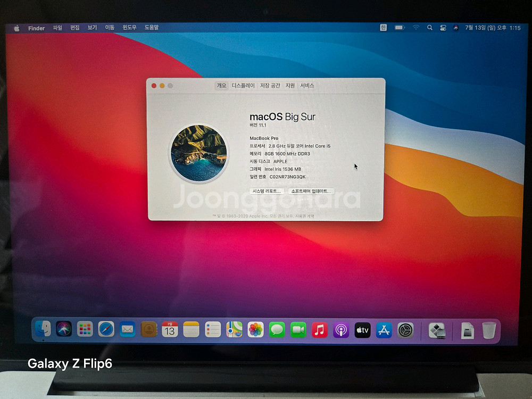Open Contacts app in Dock
Image resolution: width=532 pixels, height=399 pixels.
[x=148, y=329]
